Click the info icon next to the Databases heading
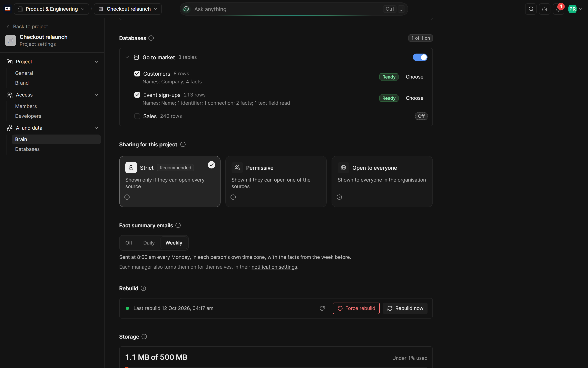The height and width of the screenshot is (368, 588). [x=151, y=38]
